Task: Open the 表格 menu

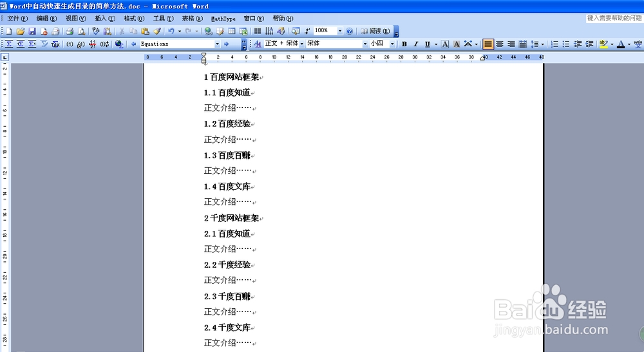Action: (192, 19)
